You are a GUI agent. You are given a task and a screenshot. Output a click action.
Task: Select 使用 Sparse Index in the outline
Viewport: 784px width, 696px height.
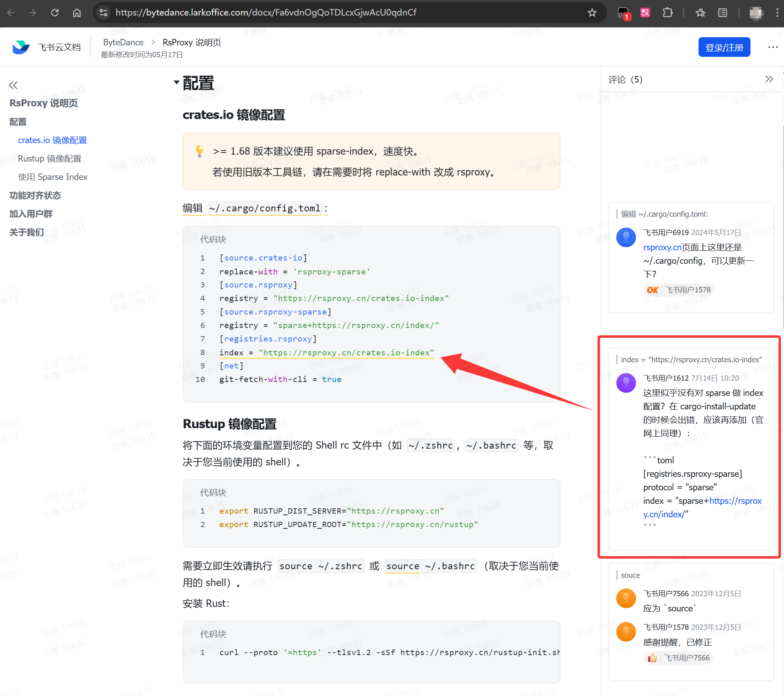pyautogui.click(x=53, y=177)
